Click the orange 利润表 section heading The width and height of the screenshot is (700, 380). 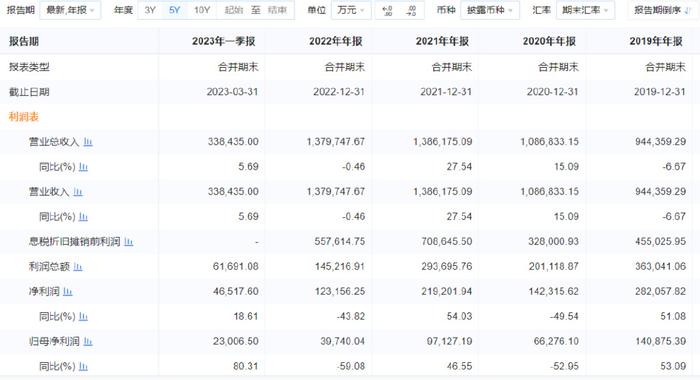tap(24, 117)
